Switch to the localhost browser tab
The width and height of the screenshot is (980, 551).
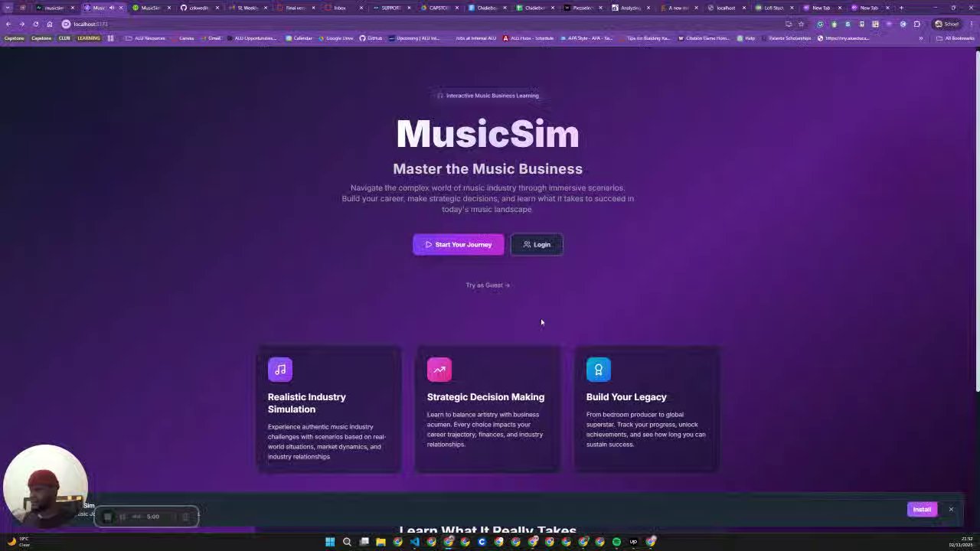pyautogui.click(x=726, y=8)
